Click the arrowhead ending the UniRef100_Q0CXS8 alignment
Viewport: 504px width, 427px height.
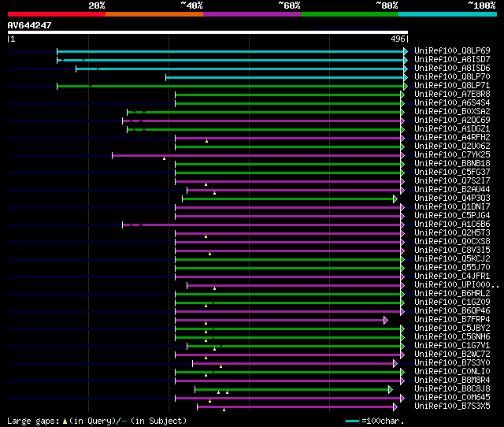click(402, 243)
